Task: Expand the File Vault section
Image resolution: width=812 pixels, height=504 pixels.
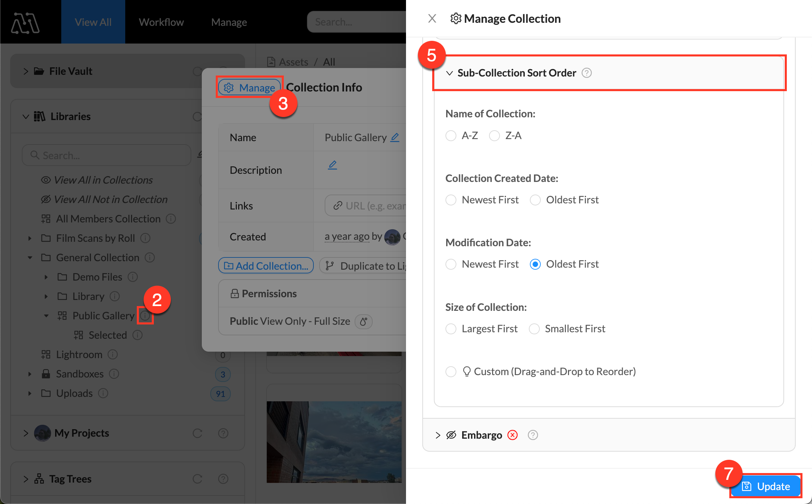Action: point(26,71)
